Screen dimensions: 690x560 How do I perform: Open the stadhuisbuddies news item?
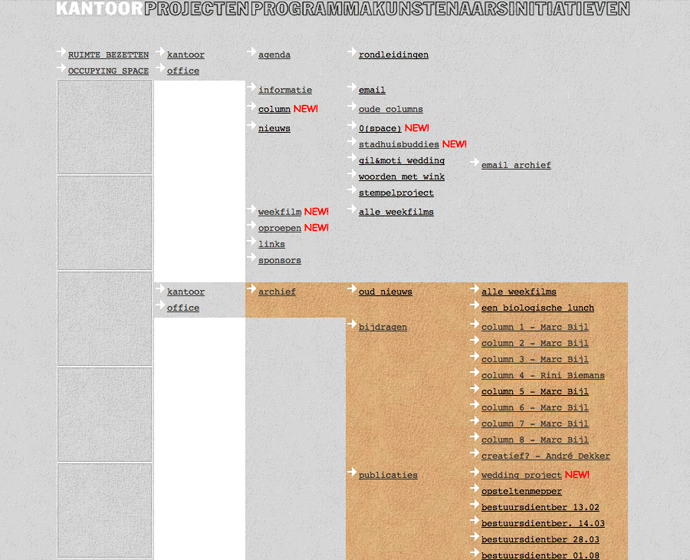pos(398,144)
